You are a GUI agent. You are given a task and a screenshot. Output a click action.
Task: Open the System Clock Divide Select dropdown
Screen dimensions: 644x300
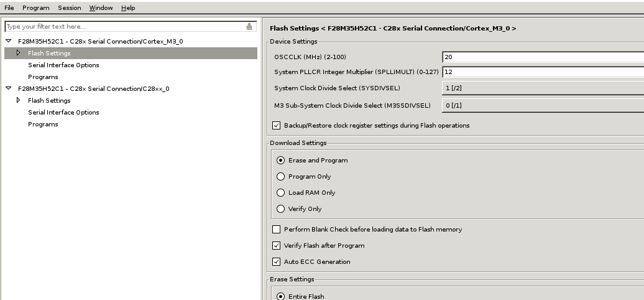pyautogui.click(x=543, y=88)
